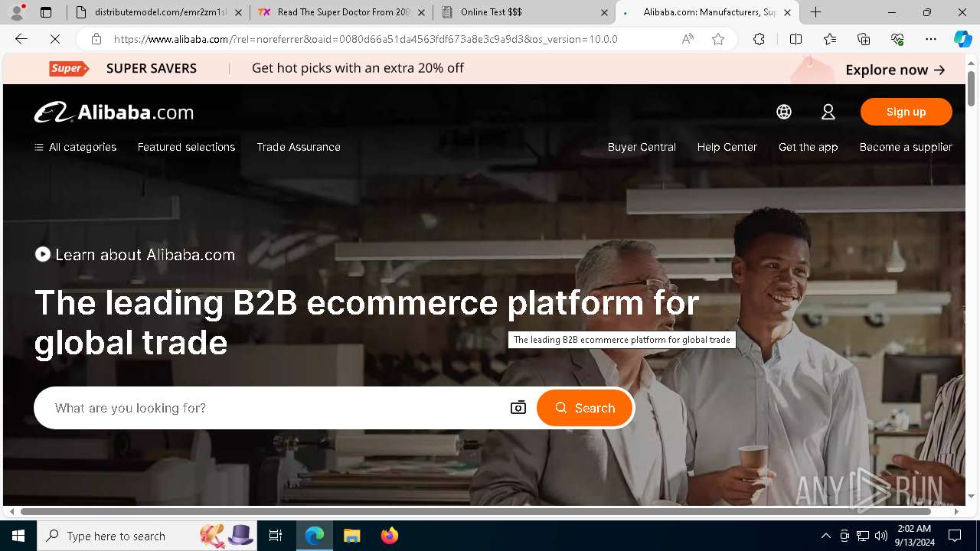Add this page to favorites
The image size is (980, 551).
coord(718,39)
